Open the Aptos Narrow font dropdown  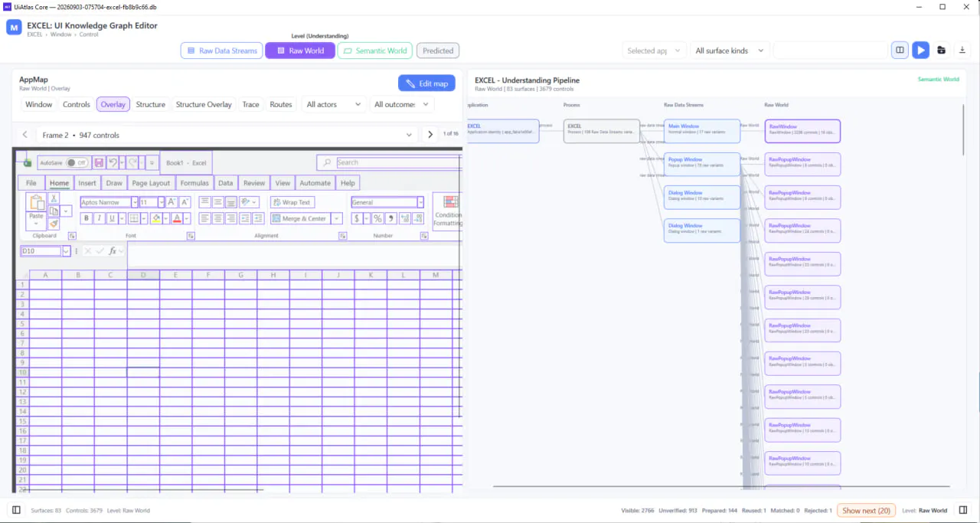tap(135, 202)
